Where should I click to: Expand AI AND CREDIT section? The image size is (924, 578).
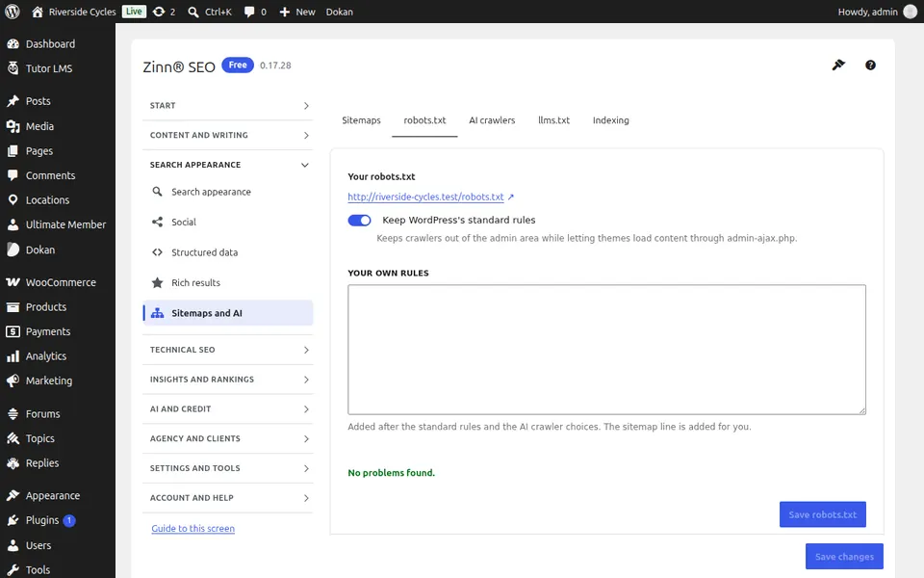(228, 408)
